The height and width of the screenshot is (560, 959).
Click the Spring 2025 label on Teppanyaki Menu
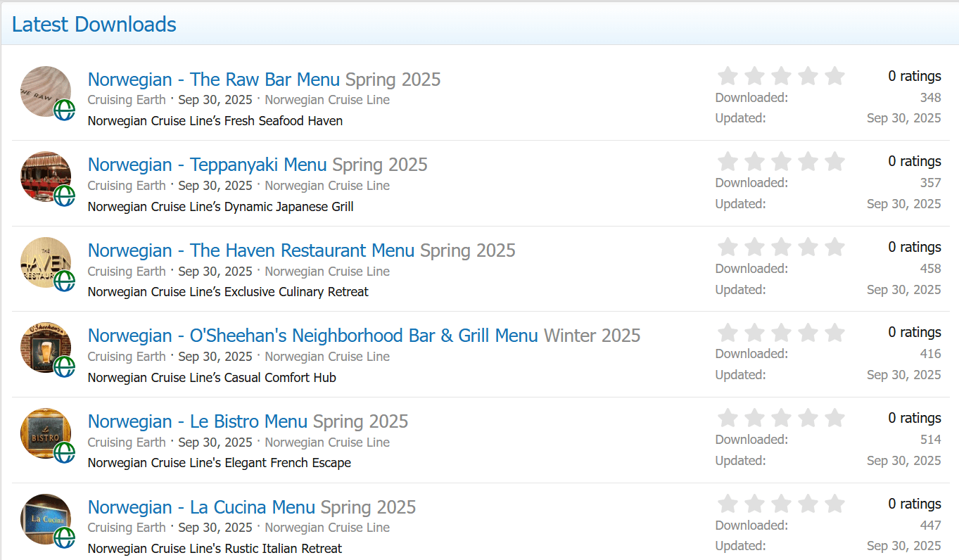coord(380,165)
